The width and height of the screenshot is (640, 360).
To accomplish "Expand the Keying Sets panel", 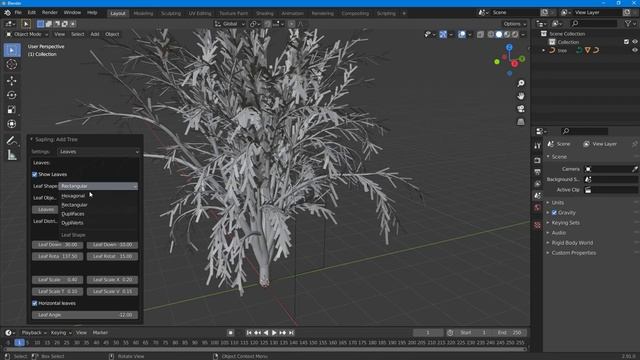I will pyautogui.click(x=565, y=223).
